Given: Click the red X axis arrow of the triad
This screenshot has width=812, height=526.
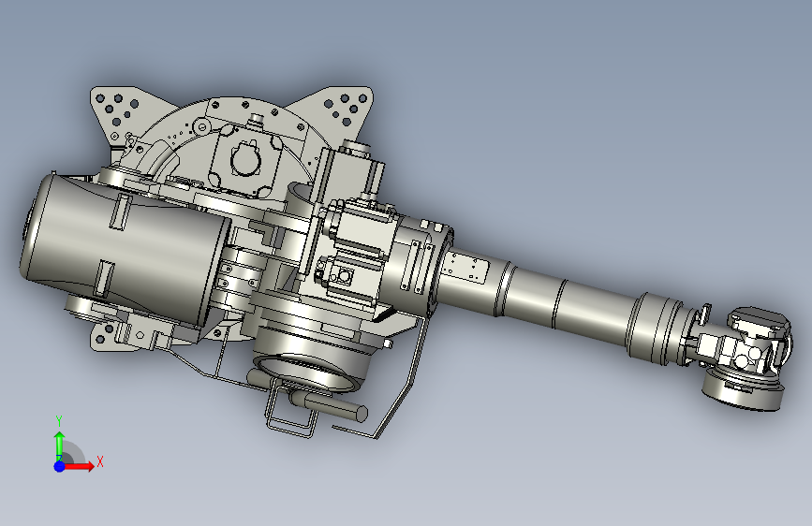Looking at the screenshot, I should (x=79, y=466).
